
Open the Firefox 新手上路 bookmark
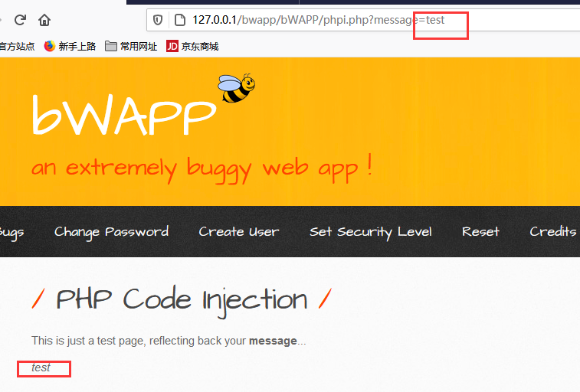click(70, 46)
